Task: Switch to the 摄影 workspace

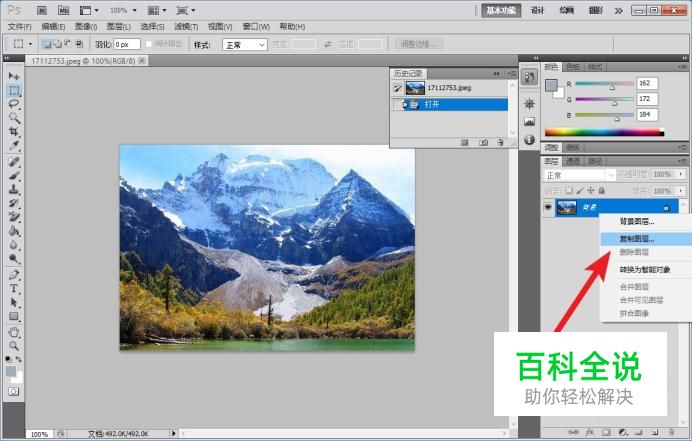Action: (595, 10)
